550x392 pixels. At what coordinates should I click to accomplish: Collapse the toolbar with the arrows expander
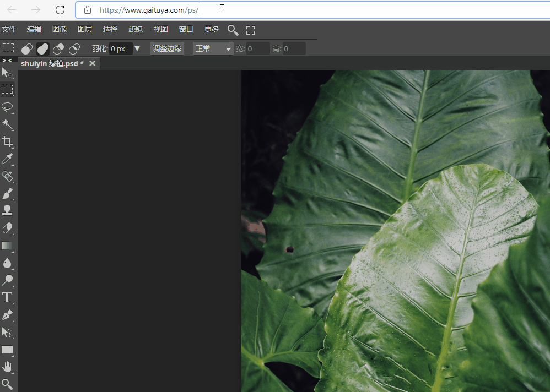coord(7,61)
